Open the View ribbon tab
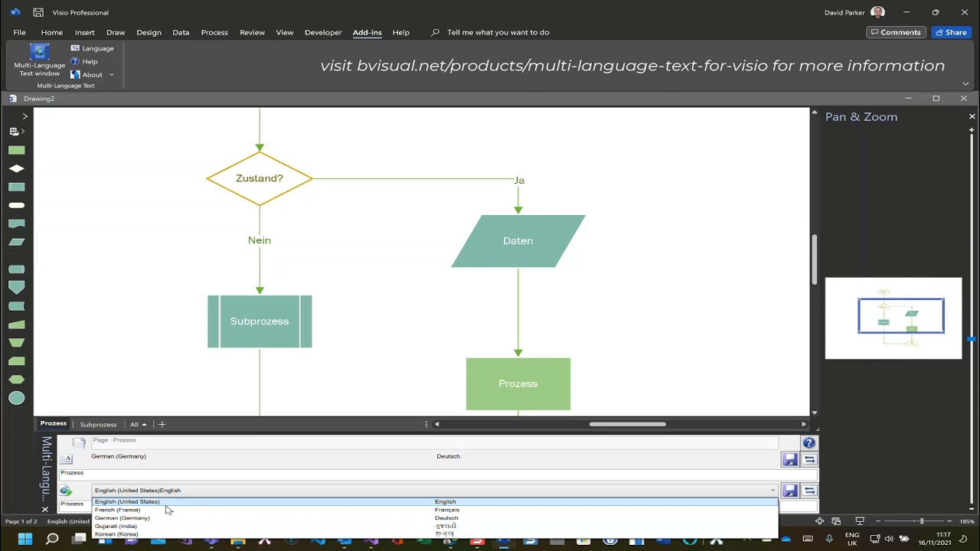Image resolution: width=980 pixels, height=551 pixels. [285, 32]
